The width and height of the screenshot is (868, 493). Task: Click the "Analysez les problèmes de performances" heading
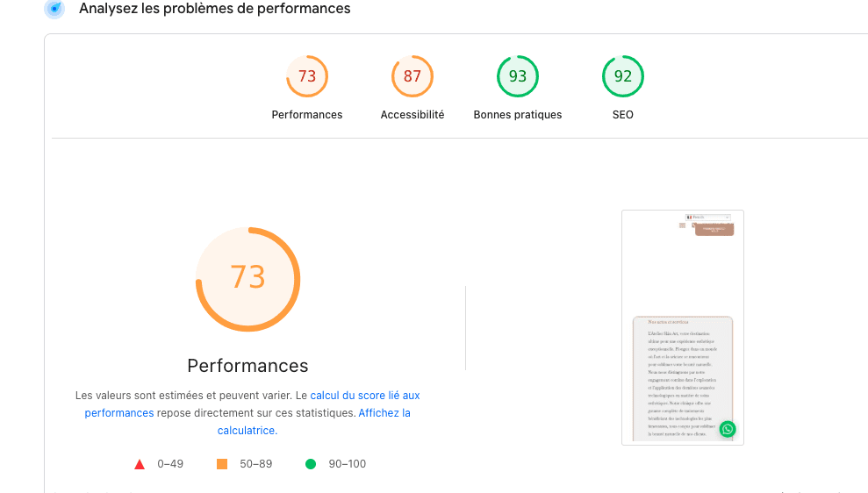[x=215, y=9]
